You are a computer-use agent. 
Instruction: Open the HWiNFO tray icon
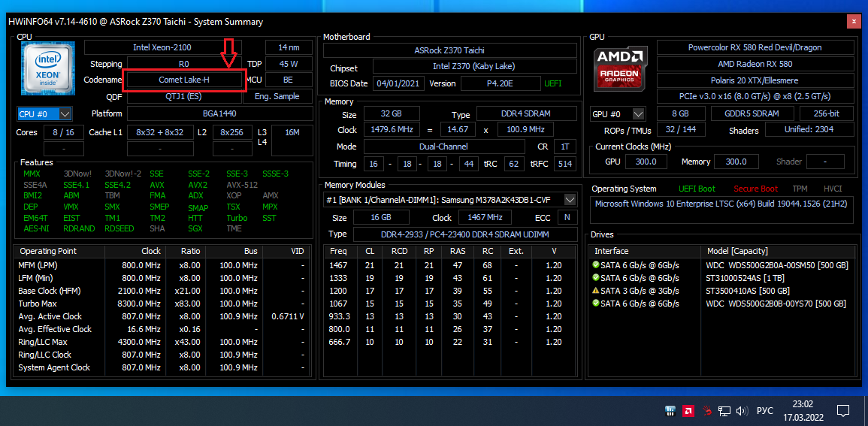[670, 411]
